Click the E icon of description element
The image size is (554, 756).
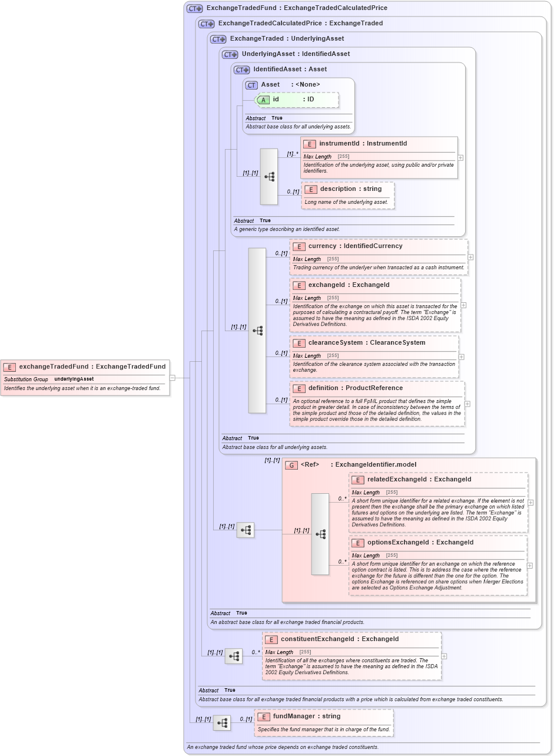coord(311,190)
